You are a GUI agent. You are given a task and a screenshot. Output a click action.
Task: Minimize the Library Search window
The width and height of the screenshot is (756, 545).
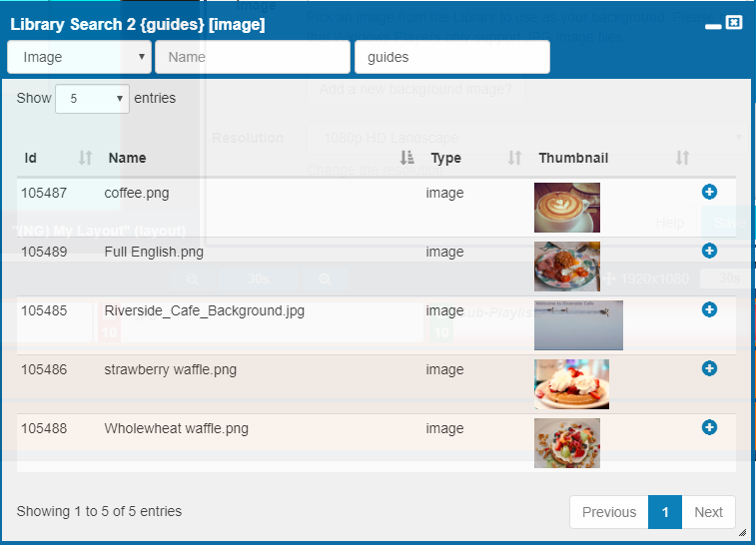pos(712,24)
